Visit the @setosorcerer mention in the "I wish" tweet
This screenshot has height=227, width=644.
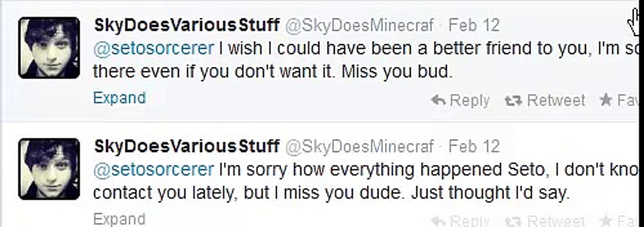[153, 48]
